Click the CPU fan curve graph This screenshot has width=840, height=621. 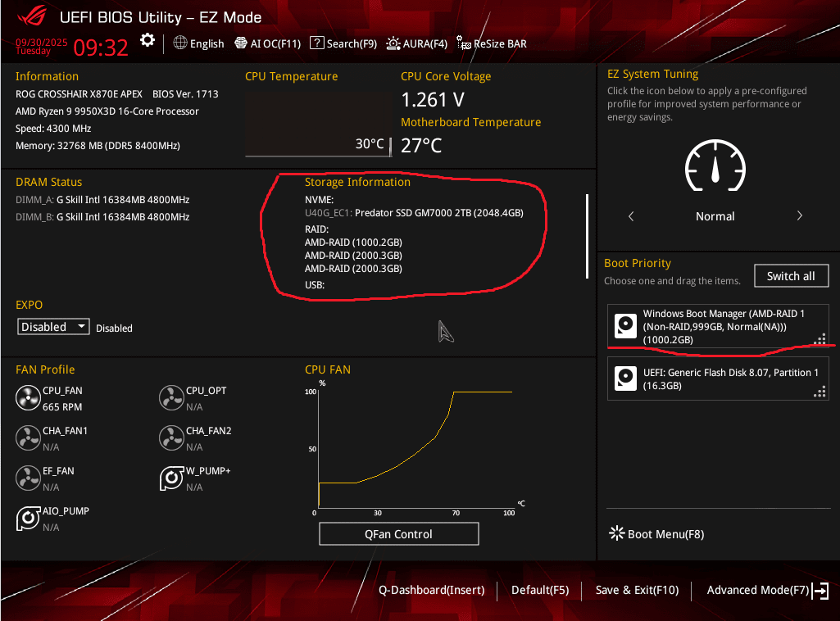click(x=415, y=449)
